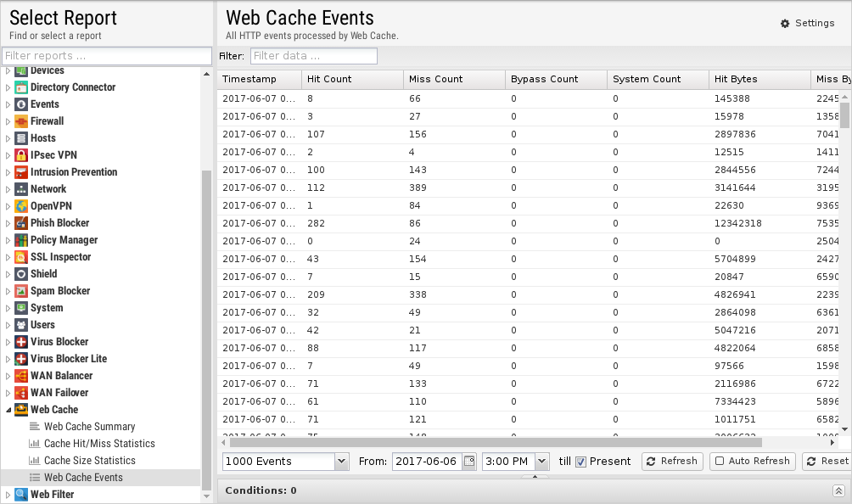Click the Virus Blocker icon
The height and width of the screenshot is (504, 852).
(21, 342)
